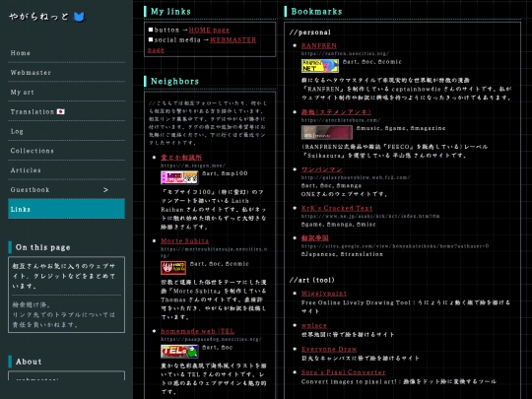This screenshot has width=532, height=399.
Task: Click the blue cat icon beside site title
Action: coord(79,17)
